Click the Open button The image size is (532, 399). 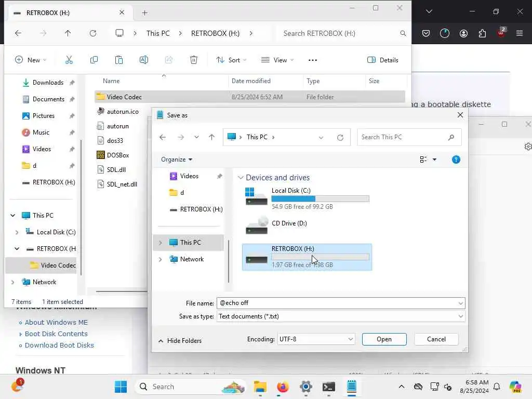tap(384, 339)
